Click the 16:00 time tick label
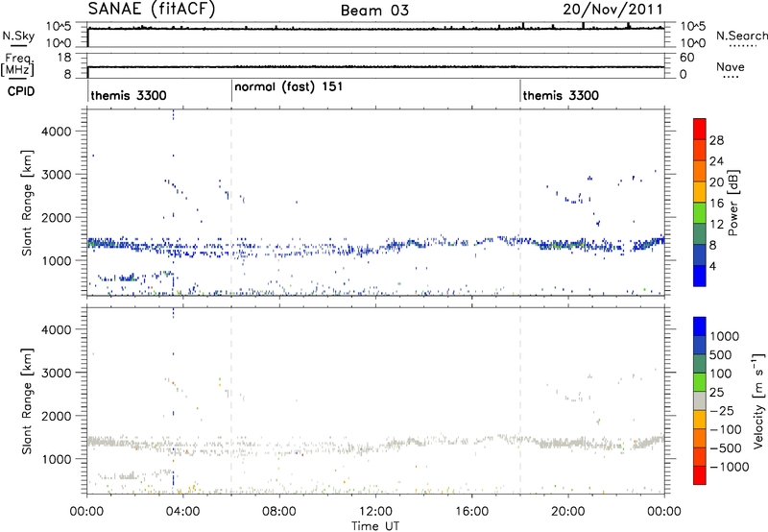The height and width of the screenshot is (532, 768). pos(471,512)
